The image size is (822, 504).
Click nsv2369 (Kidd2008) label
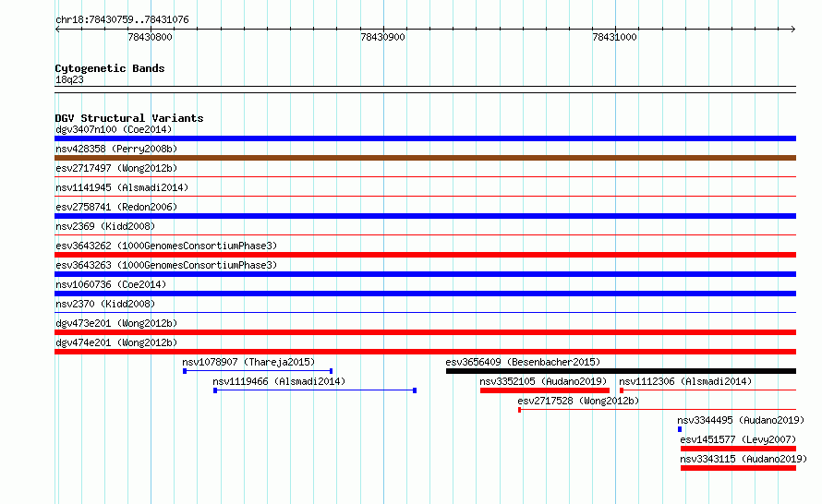[105, 226]
